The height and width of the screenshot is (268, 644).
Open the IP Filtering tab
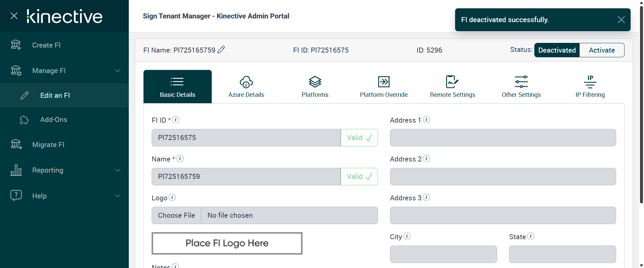(x=590, y=87)
